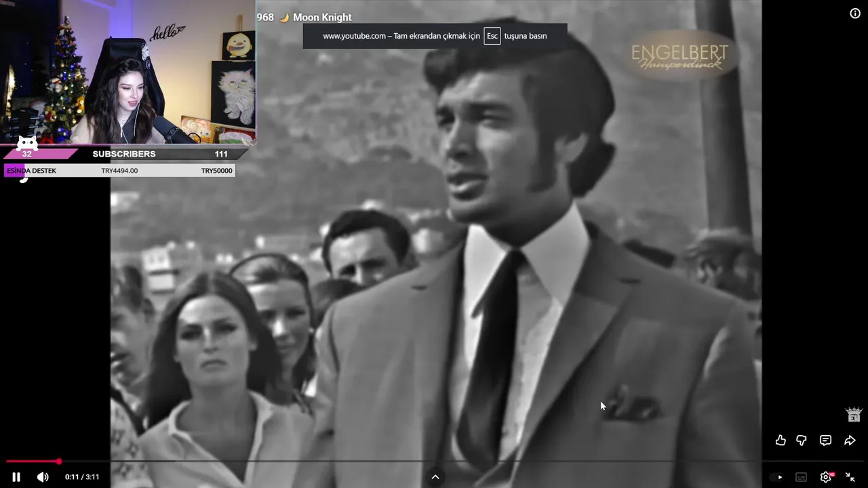The height and width of the screenshot is (488, 868).
Task: Pause the video playback
Action: click(16, 477)
